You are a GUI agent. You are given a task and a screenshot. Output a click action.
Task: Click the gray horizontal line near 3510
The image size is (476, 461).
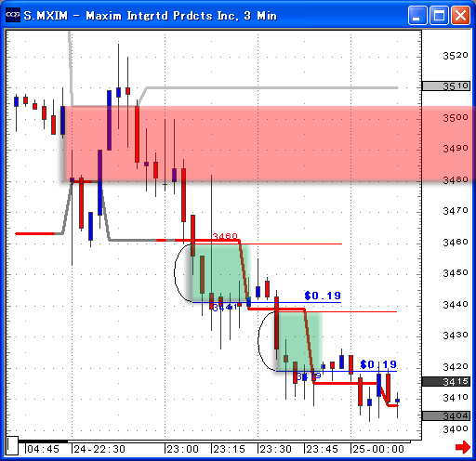(272, 88)
